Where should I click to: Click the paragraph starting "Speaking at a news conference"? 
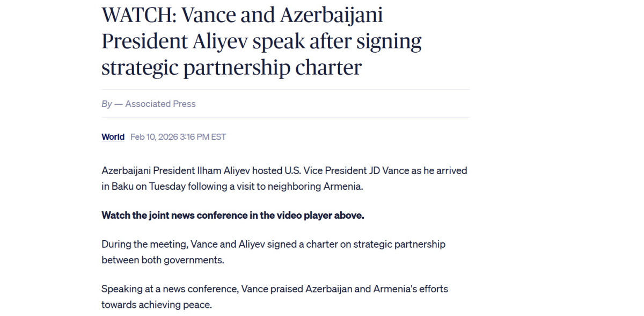coord(274,297)
